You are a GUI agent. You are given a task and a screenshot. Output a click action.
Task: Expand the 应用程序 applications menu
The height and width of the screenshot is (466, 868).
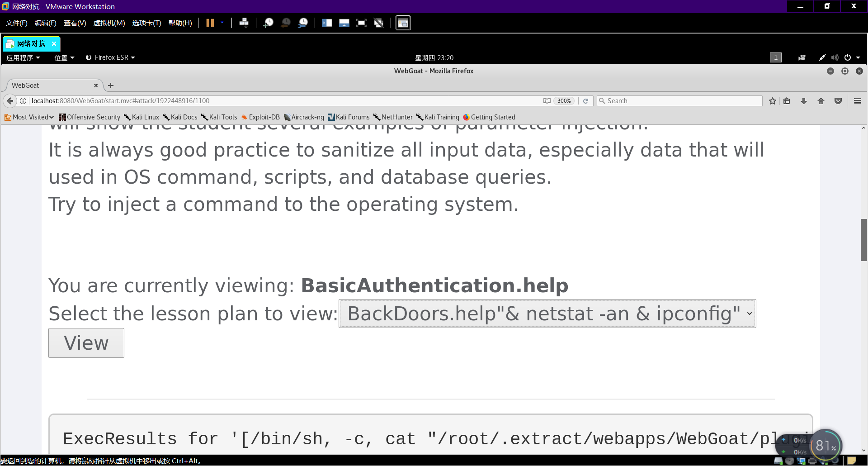[x=23, y=57]
